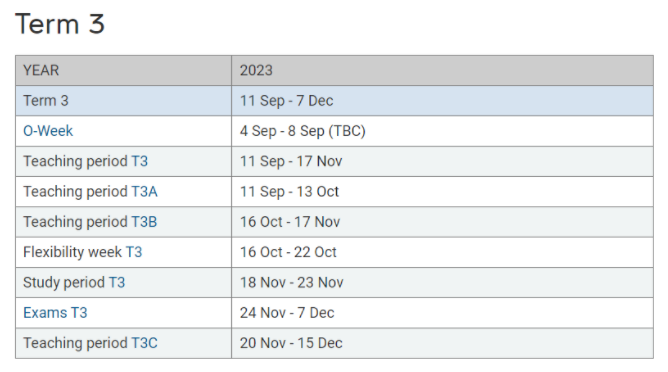This screenshot has width=668, height=372.
Task: Select the YEAR header cell
Action: point(124,70)
